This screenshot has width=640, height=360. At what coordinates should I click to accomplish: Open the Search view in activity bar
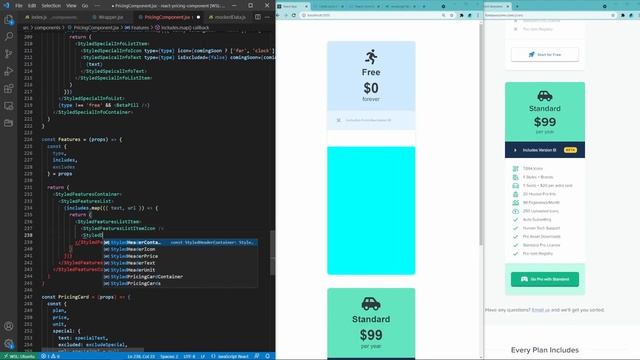9,37
